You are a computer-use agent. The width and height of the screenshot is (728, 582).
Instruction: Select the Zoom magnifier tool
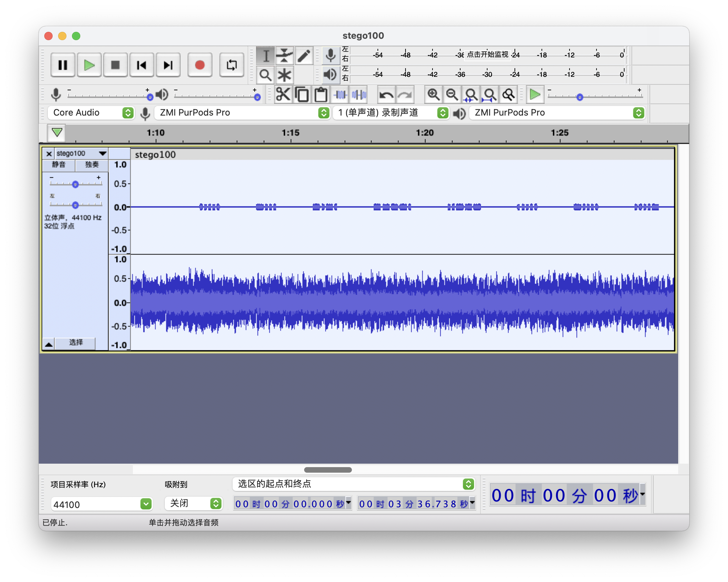coord(266,75)
